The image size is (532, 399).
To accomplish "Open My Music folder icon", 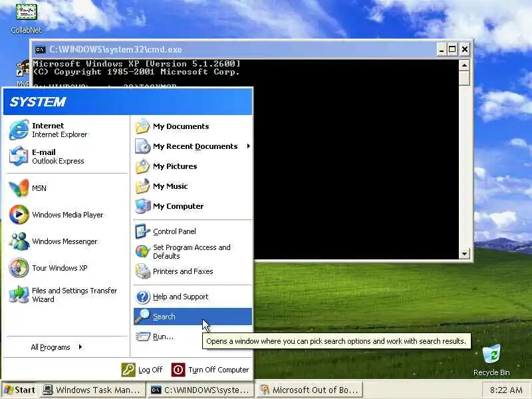I will (x=142, y=186).
